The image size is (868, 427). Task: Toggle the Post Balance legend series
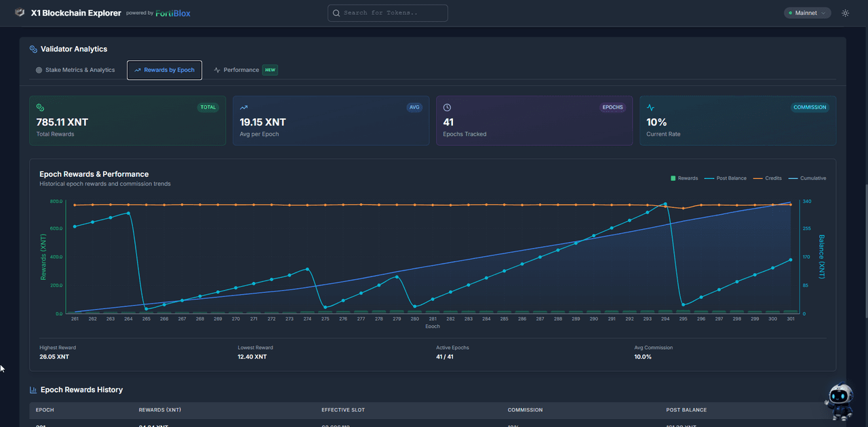pyautogui.click(x=726, y=178)
